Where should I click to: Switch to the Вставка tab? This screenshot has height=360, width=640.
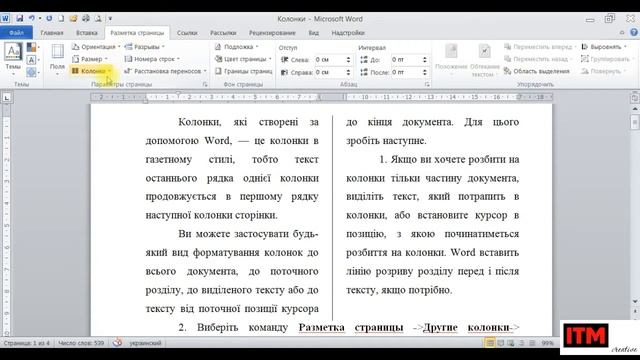tap(87, 33)
